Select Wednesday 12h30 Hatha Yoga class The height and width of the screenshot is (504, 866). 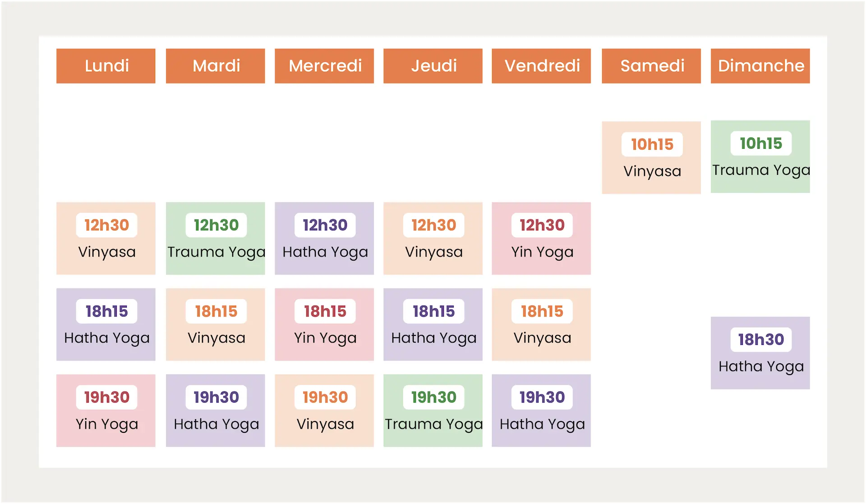pos(324,238)
